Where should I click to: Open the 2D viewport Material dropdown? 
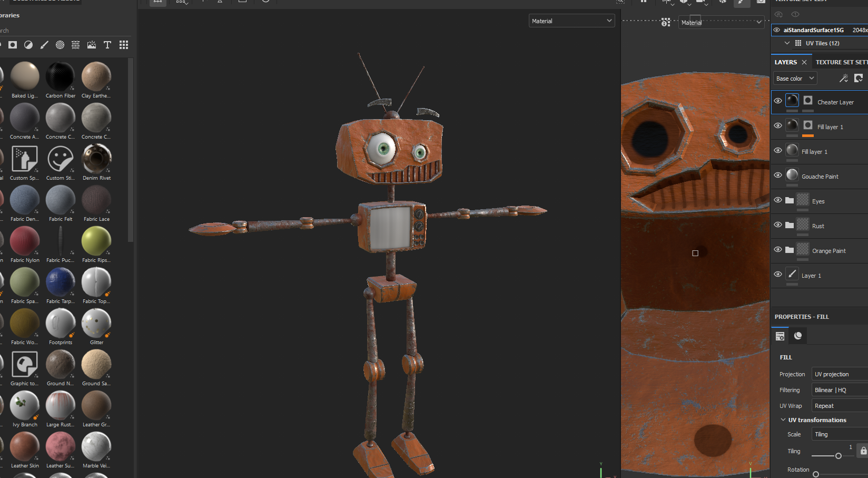[721, 22]
